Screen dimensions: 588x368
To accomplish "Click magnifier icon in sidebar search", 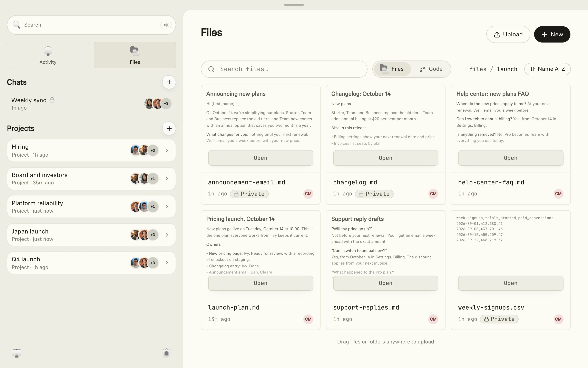I will pyautogui.click(x=17, y=25).
